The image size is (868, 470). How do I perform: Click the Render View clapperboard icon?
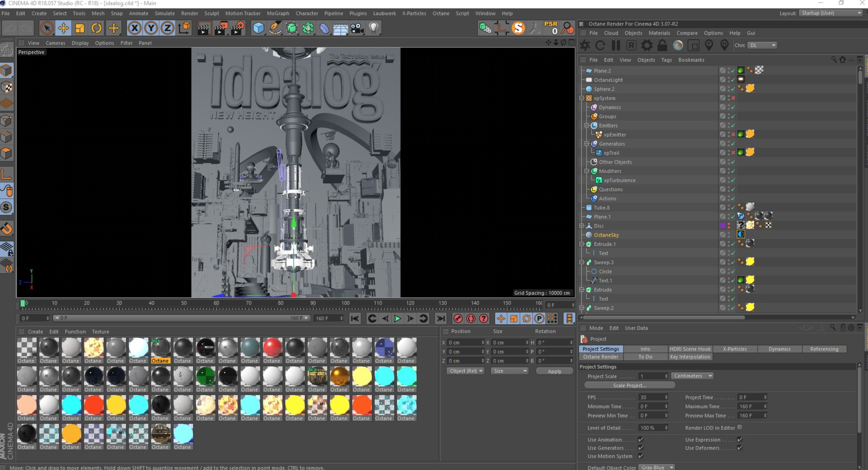pyautogui.click(x=203, y=28)
